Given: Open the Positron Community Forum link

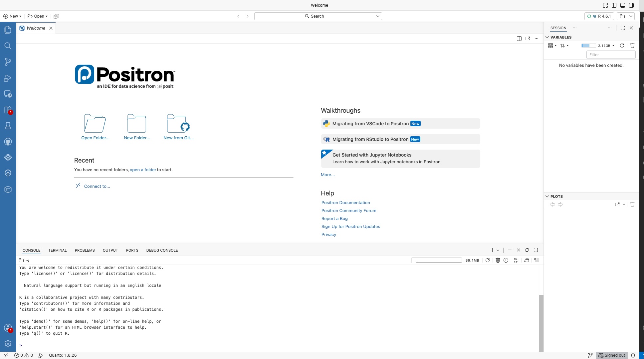Looking at the screenshot, I should [x=349, y=210].
